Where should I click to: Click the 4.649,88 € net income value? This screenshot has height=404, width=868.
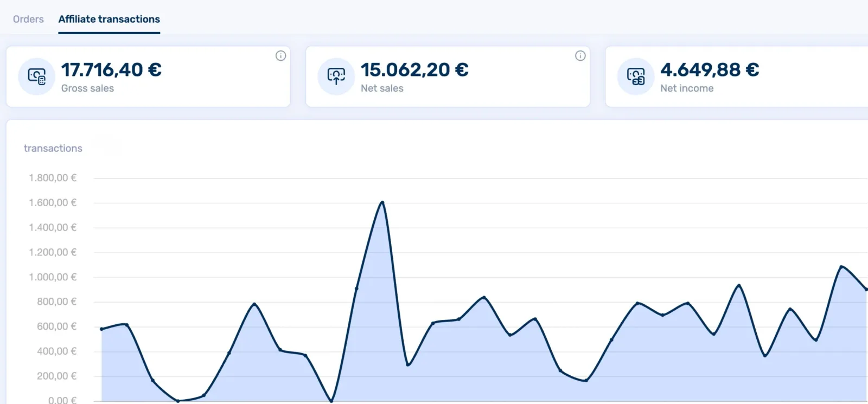coord(710,69)
